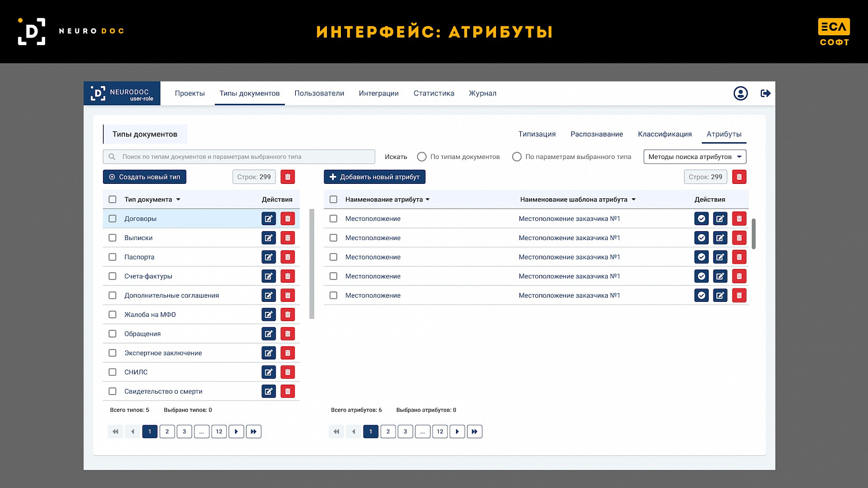
Task: Switch to the Распознавание tab
Action: tap(597, 134)
